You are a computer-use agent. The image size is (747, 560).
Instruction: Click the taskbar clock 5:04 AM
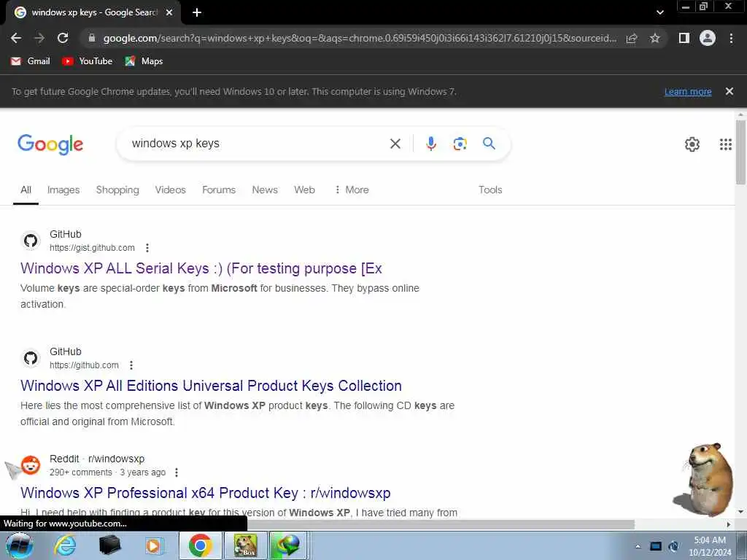710,540
